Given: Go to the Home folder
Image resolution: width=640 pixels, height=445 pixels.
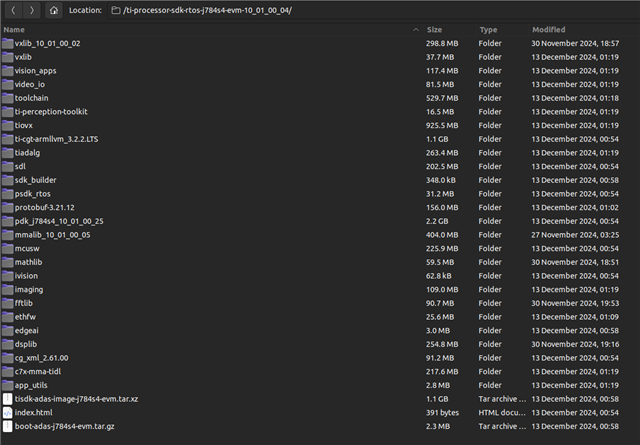Looking at the screenshot, I should pyautogui.click(x=54, y=9).
